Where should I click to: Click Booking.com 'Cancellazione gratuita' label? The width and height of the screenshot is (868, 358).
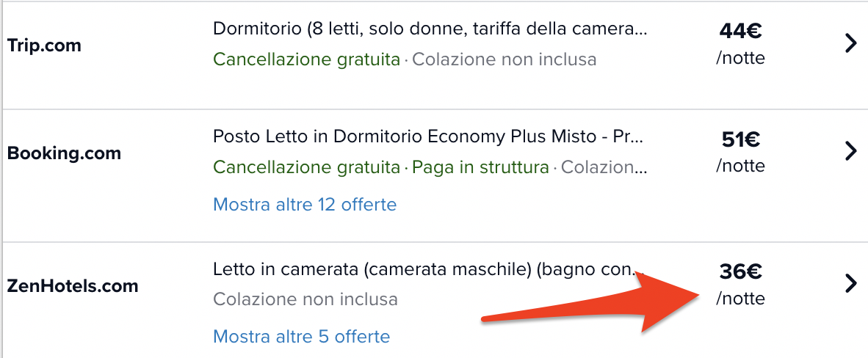point(306,167)
